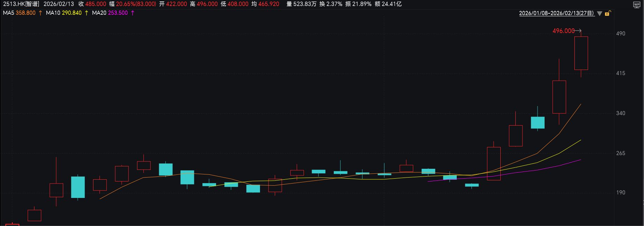Click the arrow beside the 496.000 label
Viewport: 644px width, 226px height.
[x=578, y=31]
